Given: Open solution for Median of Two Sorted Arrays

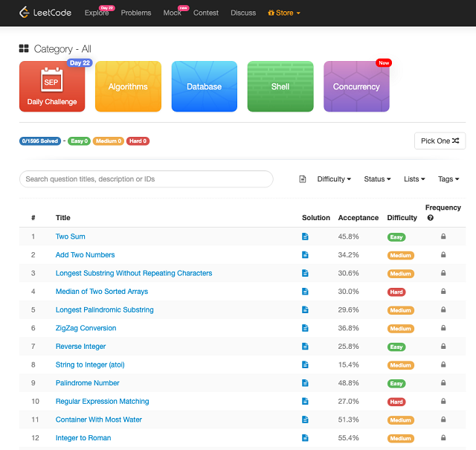Looking at the screenshot, I should (305, 292).
